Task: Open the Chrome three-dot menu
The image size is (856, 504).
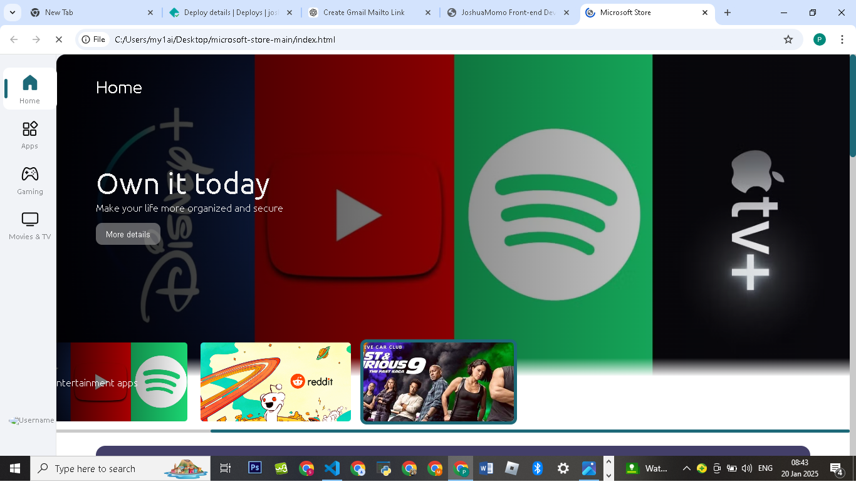Action: (841, 39)
